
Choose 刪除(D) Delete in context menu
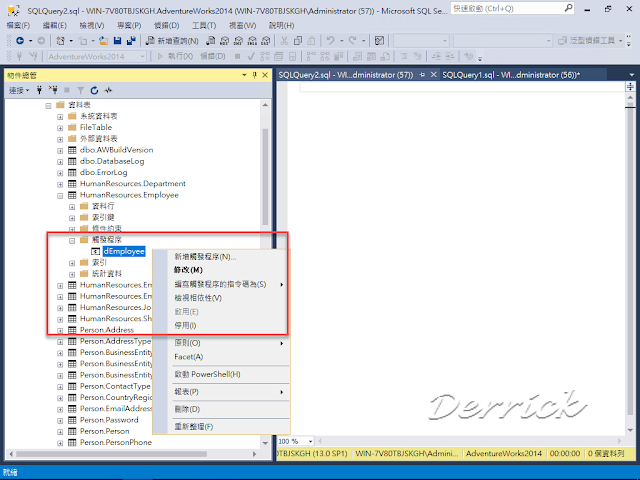[x=221, y=409]
